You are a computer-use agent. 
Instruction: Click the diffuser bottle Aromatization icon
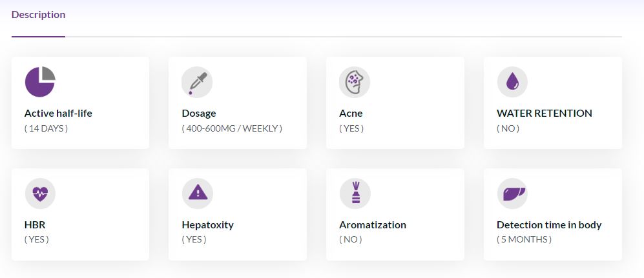[355, 194]
